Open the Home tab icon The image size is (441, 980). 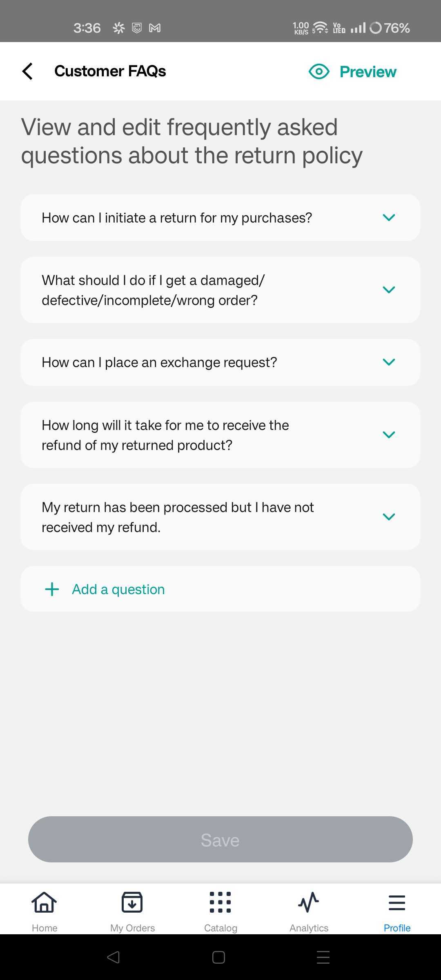coord(44,902)
